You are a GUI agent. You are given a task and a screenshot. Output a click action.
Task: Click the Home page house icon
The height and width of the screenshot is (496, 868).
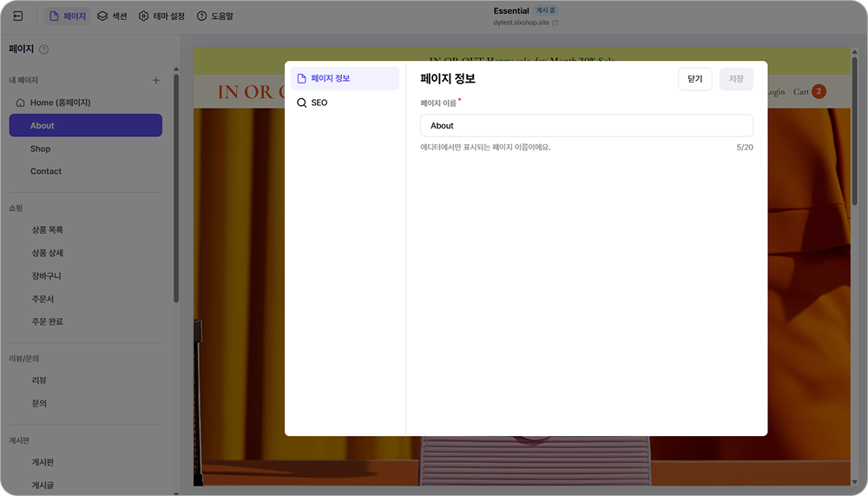tap(21, 103)
